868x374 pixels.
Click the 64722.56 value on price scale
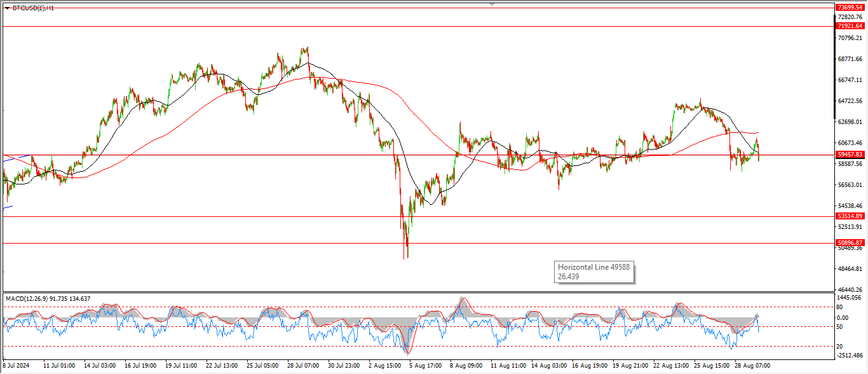(850, 101)
